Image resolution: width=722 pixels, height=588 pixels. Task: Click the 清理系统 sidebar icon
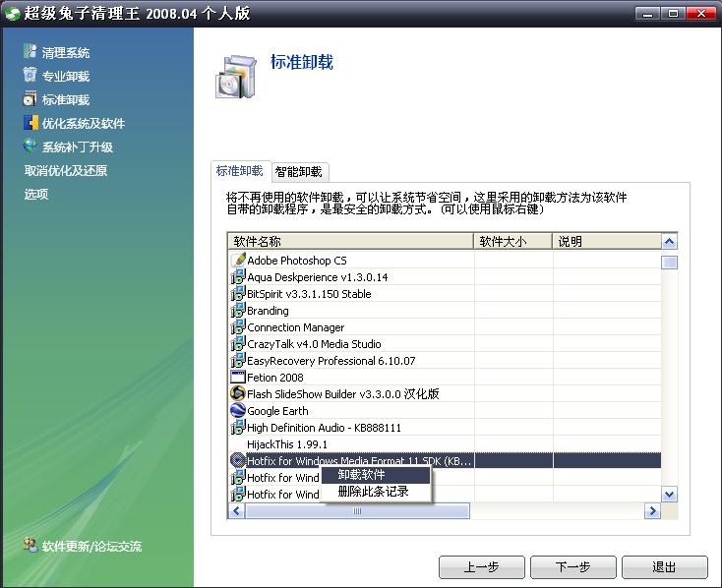[x=30, y=52]
